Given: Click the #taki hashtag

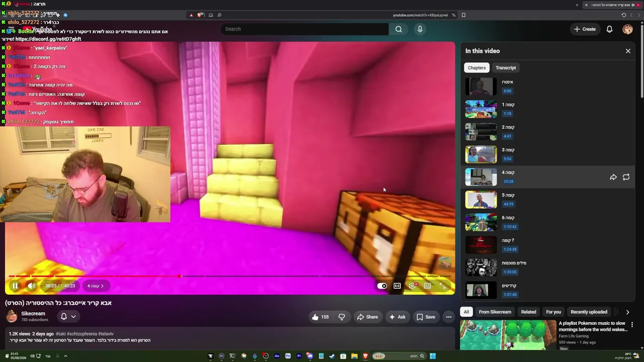Looking at the screenshot, I should coord(61,334).
